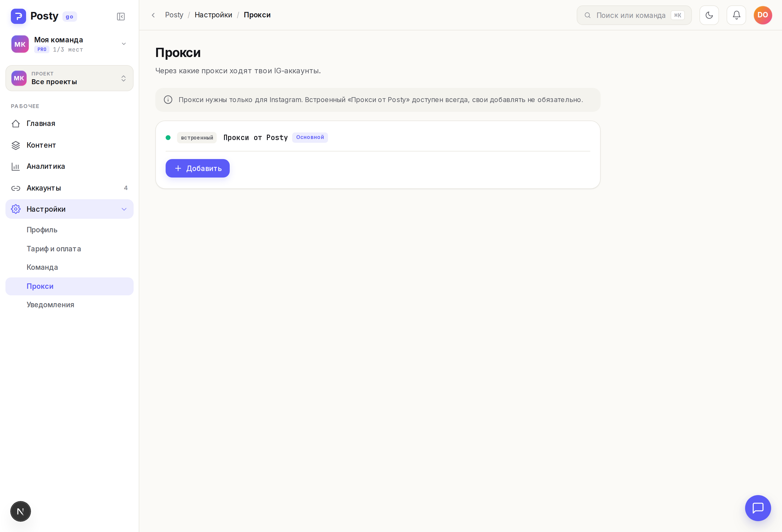The width and height of the screenshot is (782, 532).
Task: Click the Posty logo icon
Action: [x=18, y=16]
